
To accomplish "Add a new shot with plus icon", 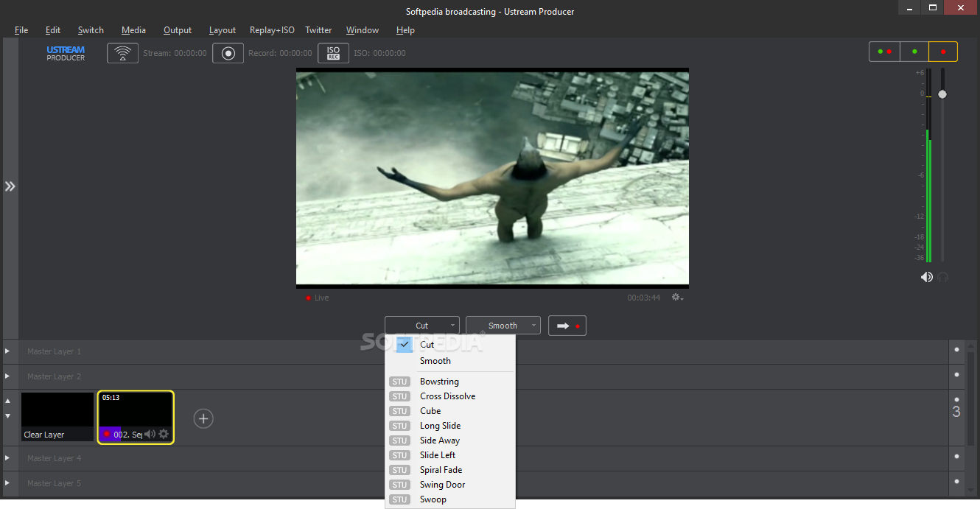I will point(203,418).
